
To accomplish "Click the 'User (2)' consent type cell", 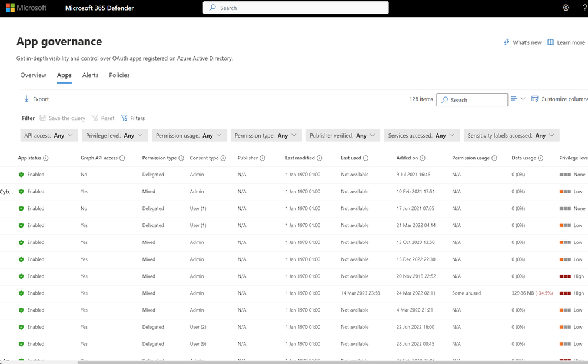I will pos(198,327).
